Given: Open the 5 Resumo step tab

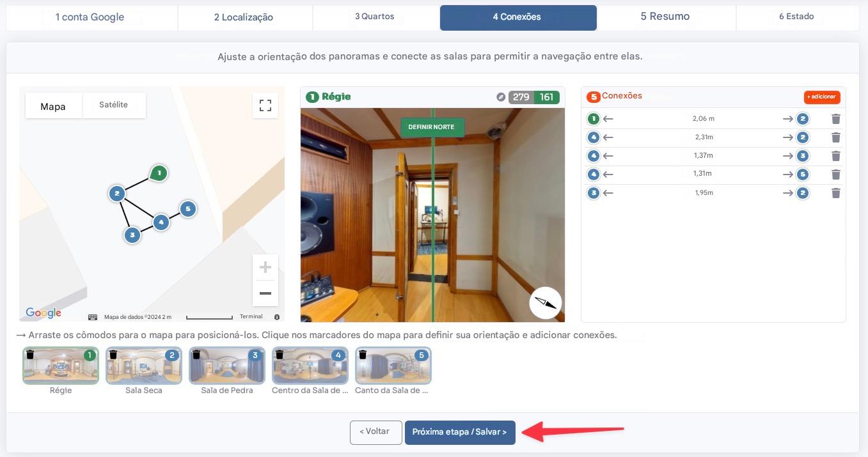Looking at the screenshot, I should point(665,17).
